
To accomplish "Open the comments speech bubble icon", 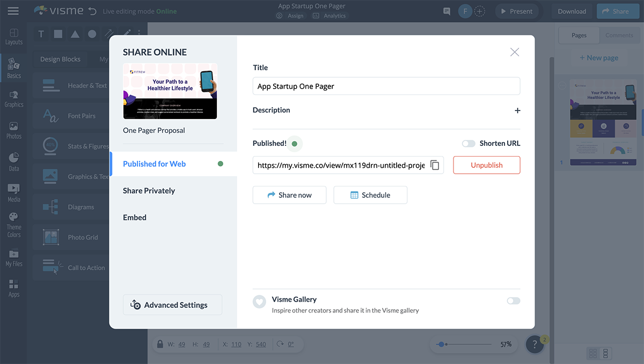I will 447,11.
